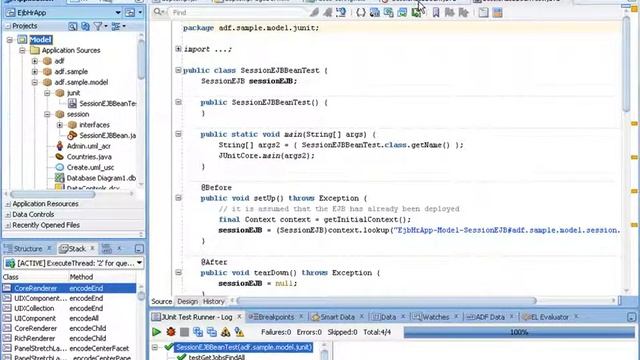640x360 pixels.
Task: Collapse the Model project node
Action: point(10,40)
